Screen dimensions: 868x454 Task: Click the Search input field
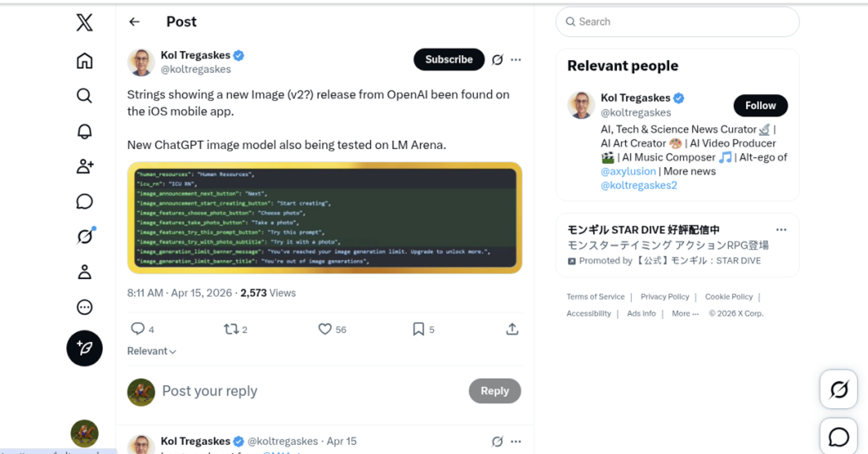[677, 22]
